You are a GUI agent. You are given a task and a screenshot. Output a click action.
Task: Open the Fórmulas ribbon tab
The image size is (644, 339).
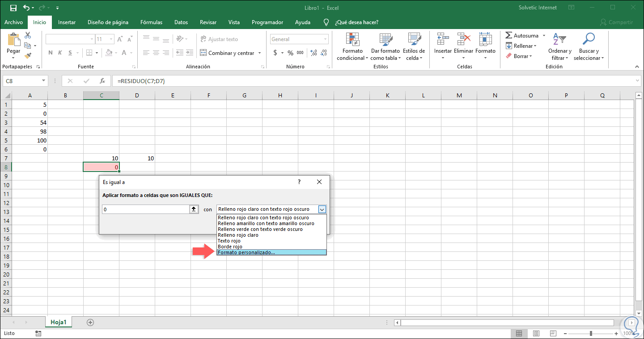pos(151,22)
